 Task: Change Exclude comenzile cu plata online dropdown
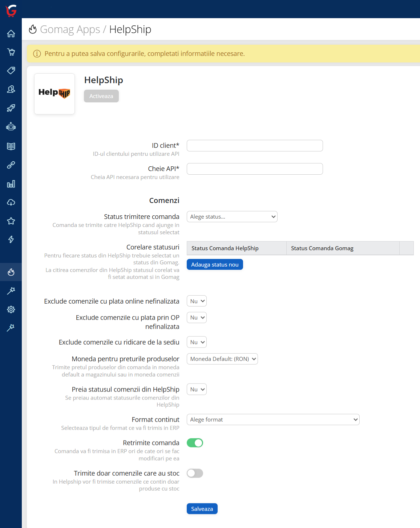pyautogui.click(x=196, y=301)
